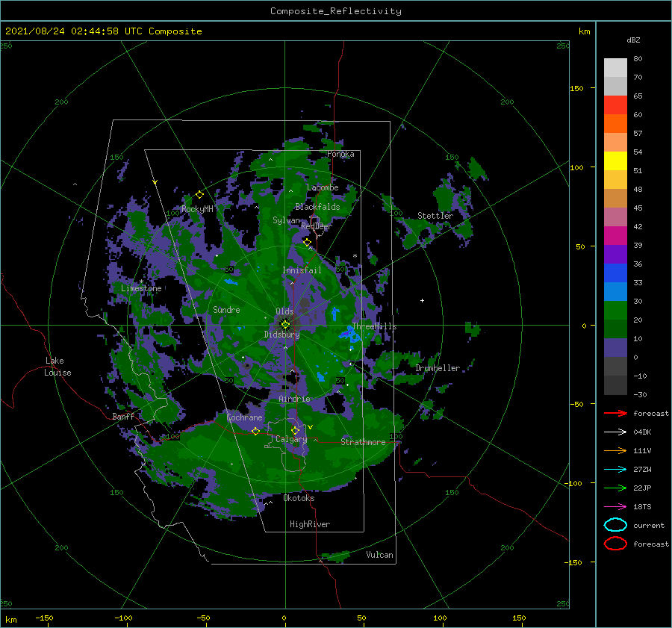Image resolution: width=672 pixels, height=628 pixels.
Task: Click the Limestone label on map
Action: pyautogui.click(x=141, y=288)
